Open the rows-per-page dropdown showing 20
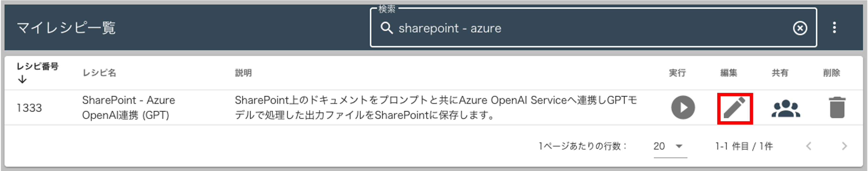 click(670, 146)
